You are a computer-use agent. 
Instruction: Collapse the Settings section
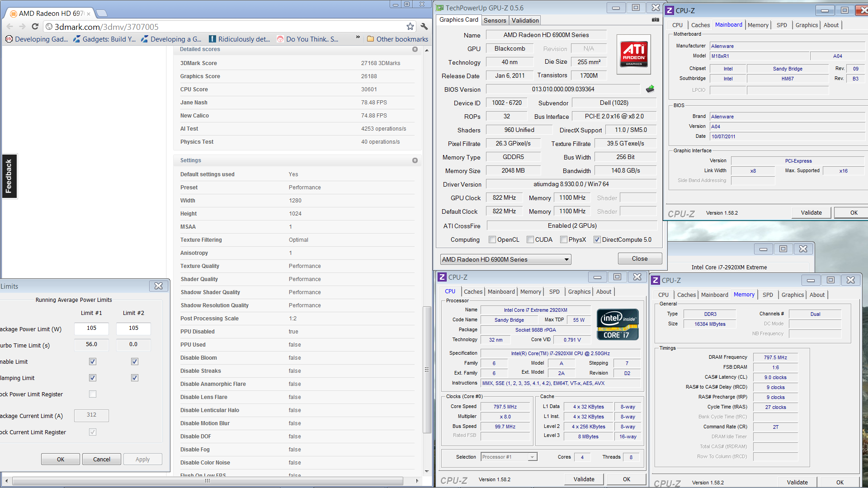(x=415, y=160)
